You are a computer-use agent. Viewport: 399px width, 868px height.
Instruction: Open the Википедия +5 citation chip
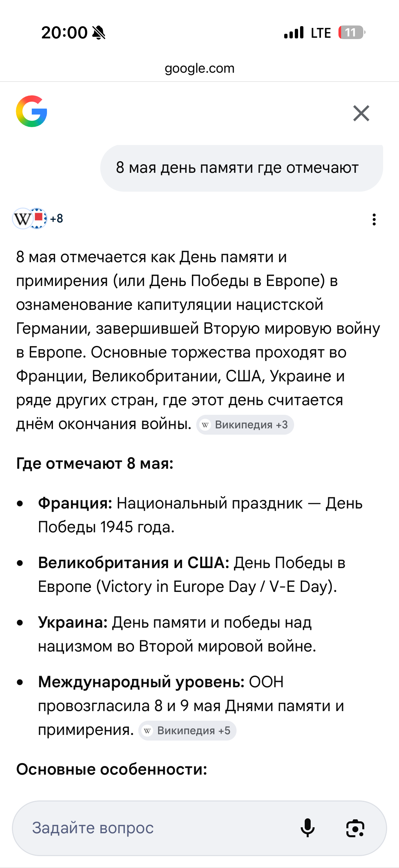pyautogui.click(x=187, y=731)
